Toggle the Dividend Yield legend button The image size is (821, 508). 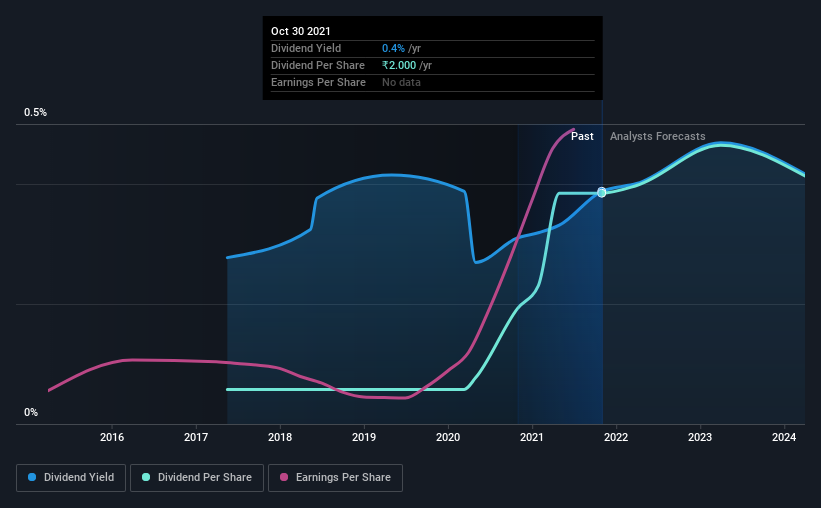pos(71,478)
